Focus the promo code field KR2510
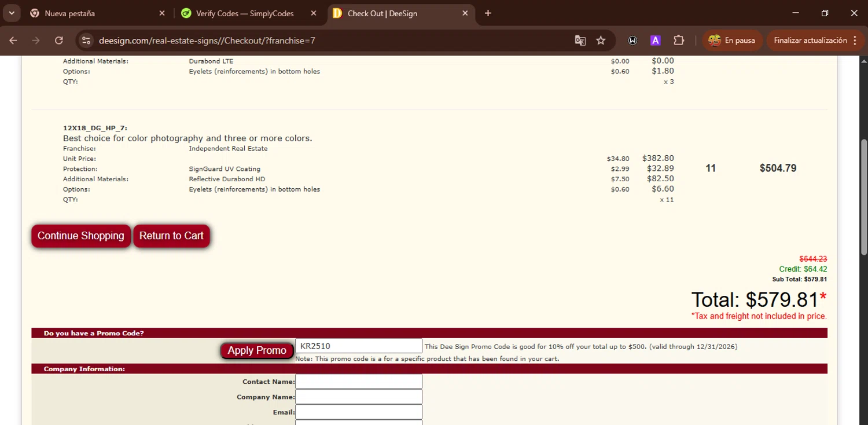Viewport: 868px width, 425px height. (x=359, y=346)
